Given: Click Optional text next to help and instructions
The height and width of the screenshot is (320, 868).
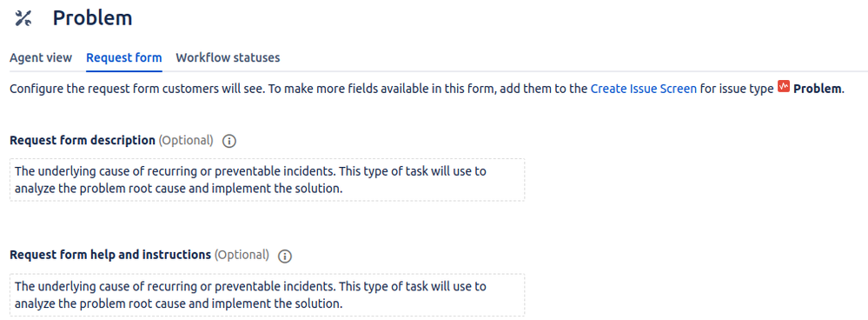Looking at the screenshot, I should click(x=242, y=256).
